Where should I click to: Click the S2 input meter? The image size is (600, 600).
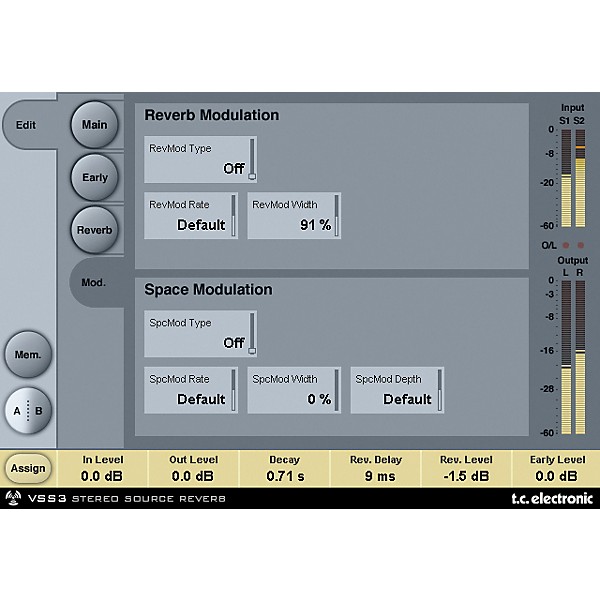click(x=580, y=178)
